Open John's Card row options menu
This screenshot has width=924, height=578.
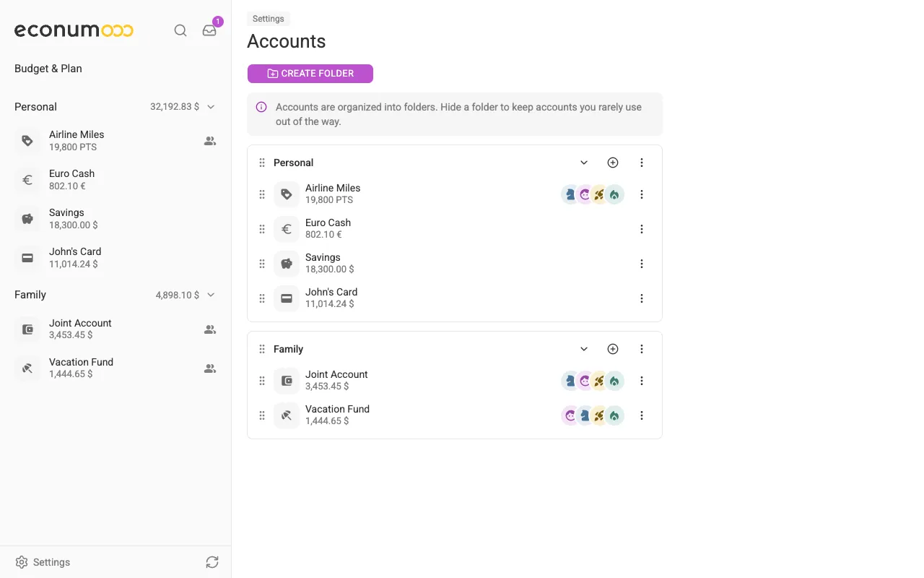click(x=642, y=298)
